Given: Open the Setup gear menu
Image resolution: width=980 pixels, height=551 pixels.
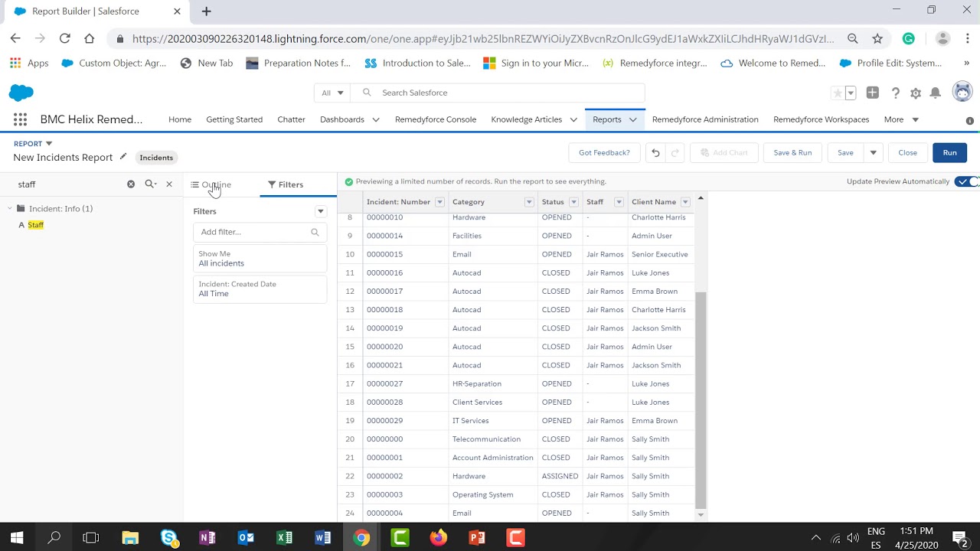Looking at the screenshot, I should tap(916, 93).
